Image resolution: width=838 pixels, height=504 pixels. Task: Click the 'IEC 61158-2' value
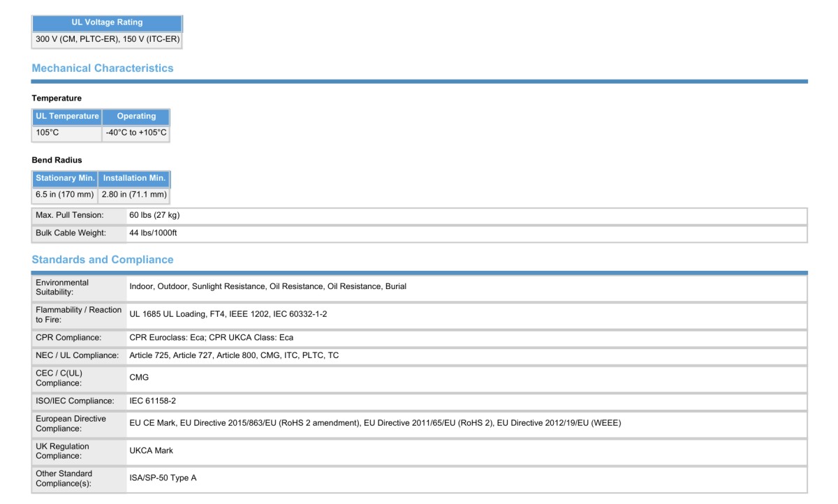152,401
